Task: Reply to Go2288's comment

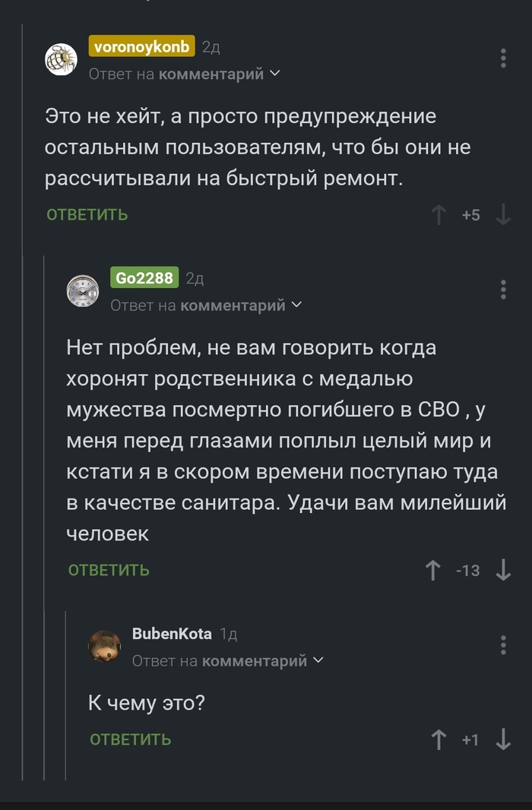Action: (109, 570)
